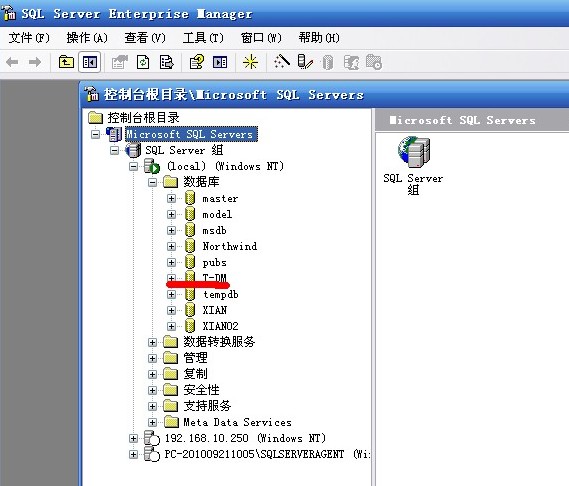
Task: Click the Export list toolbar icon
Action: click(x=167, y=62)
